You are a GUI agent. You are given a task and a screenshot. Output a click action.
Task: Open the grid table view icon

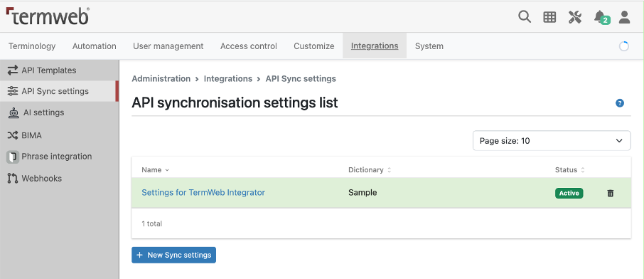point(549,17)
